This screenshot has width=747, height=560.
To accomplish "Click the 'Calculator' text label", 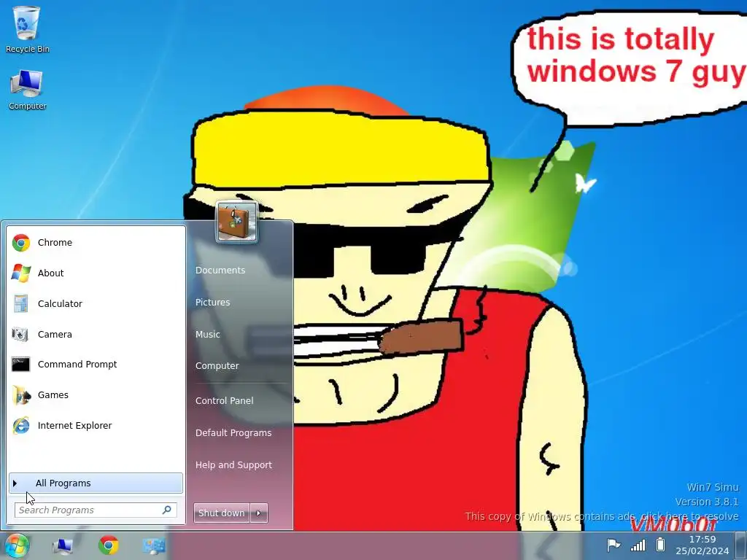I will [60, 304].
